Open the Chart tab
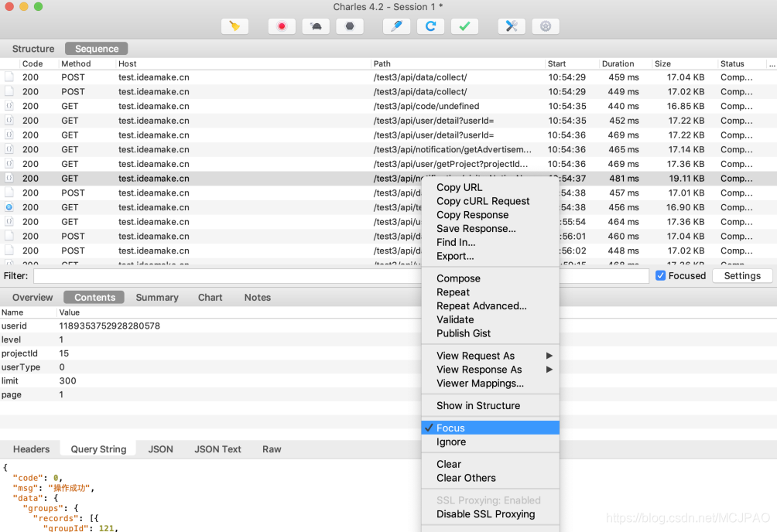The image size is (777, 532). point(210,297)
